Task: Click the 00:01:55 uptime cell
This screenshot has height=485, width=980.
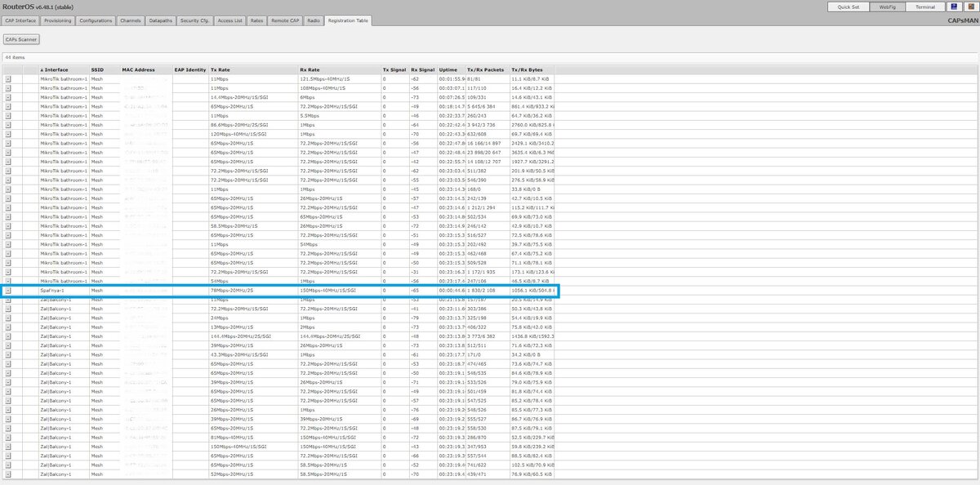Action: 451,78
